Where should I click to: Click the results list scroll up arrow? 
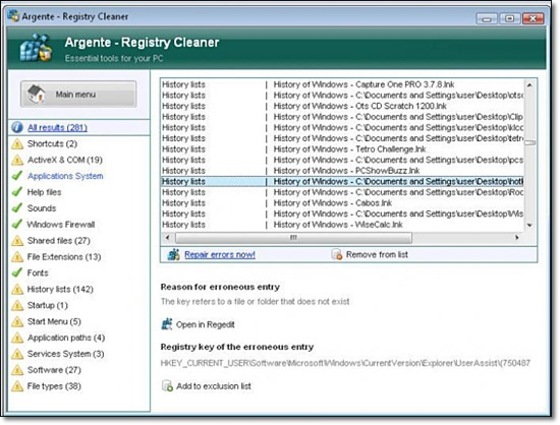pos(530,85)
